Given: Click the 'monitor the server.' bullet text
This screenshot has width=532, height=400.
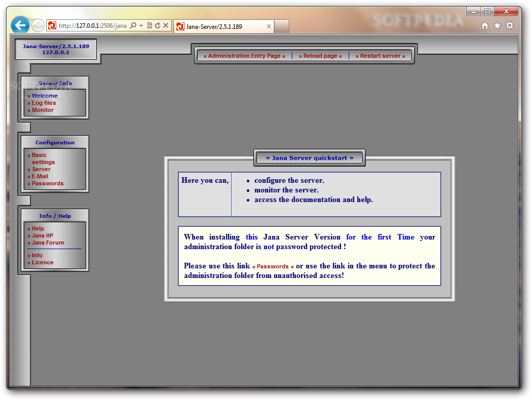Looking at the screenshot, I should point(286,190).
